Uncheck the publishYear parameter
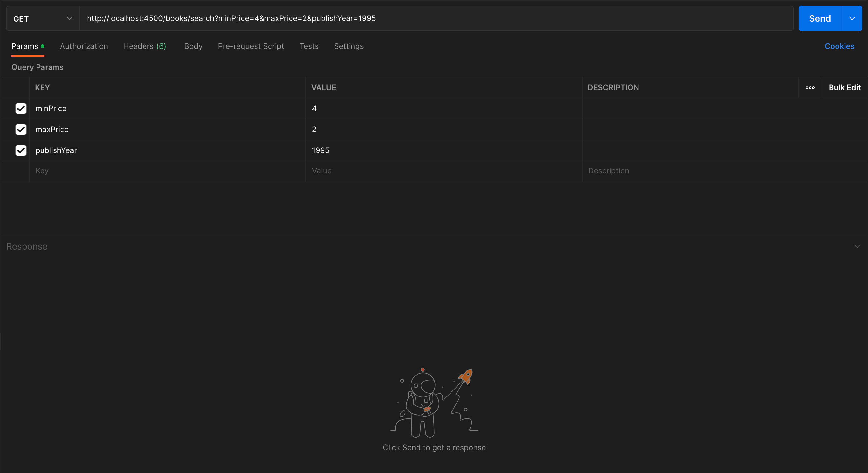Viewport: 868px width, 473px height. point(21,150)
